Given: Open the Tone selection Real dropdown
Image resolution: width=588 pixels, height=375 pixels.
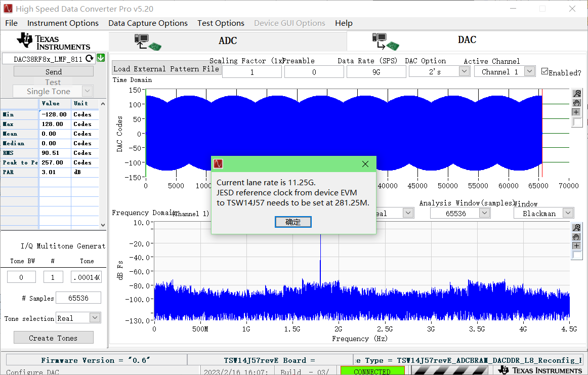Looking at the screenshot, I should click(x=95, y=318).
